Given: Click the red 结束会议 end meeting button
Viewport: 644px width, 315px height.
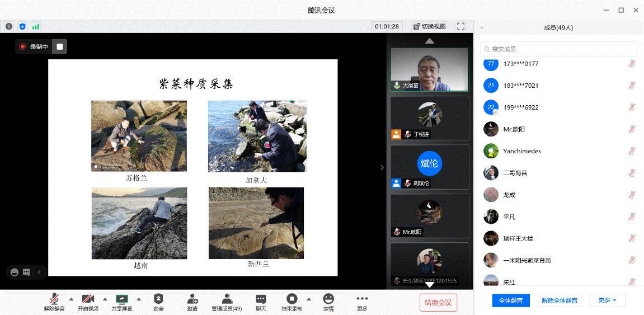Looking at the screenshot, I should coord(438,303).
